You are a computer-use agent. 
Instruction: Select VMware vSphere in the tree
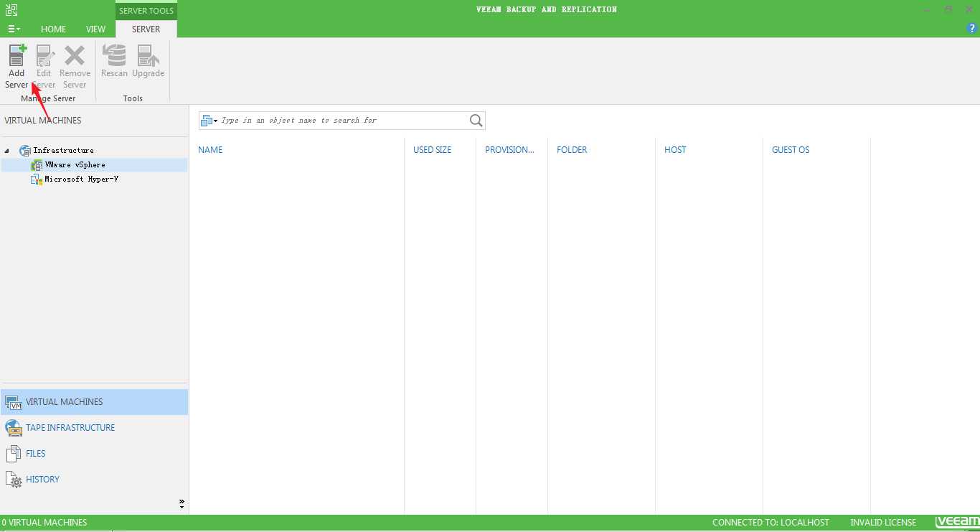tap(75, 165)
